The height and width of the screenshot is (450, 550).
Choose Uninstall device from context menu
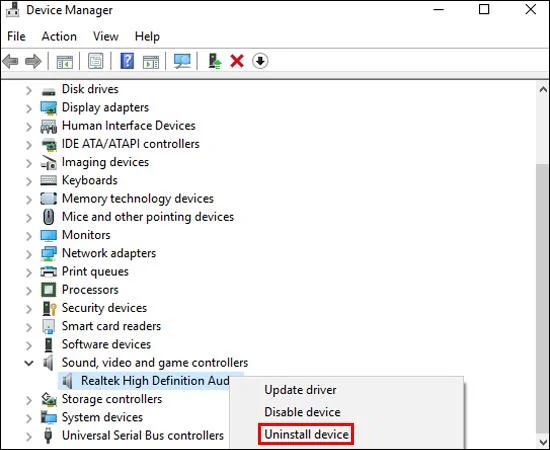coord(306,434)
